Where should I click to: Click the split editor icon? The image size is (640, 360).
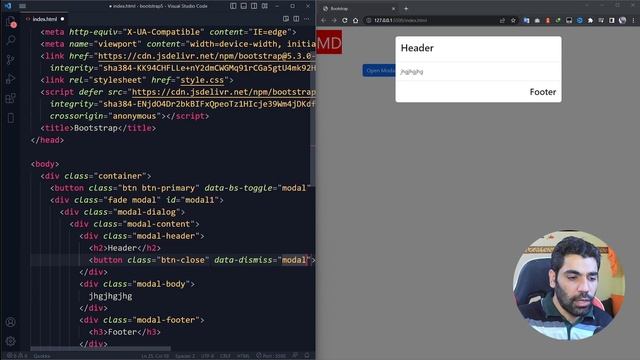[296, 19]
